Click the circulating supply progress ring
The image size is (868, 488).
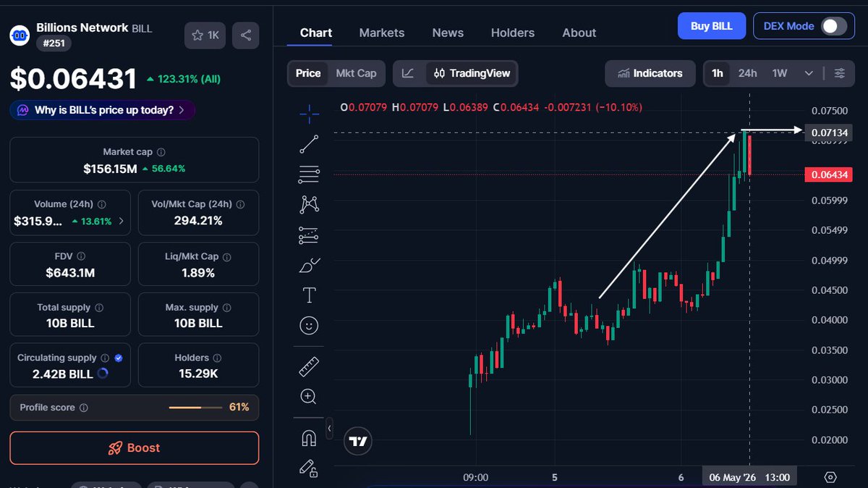[x=102, y=374]
